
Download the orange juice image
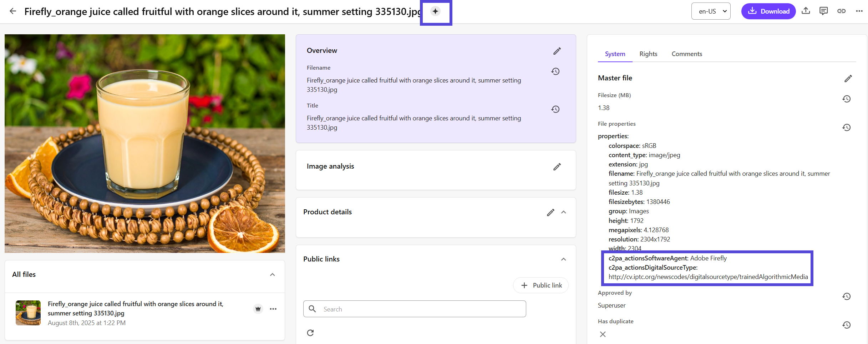point(768,11)
